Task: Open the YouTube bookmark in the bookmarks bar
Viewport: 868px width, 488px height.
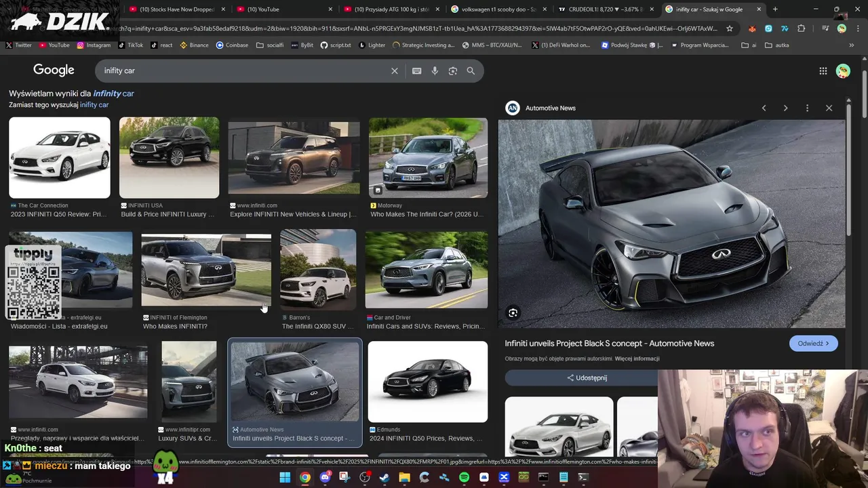Action: [54, 45]
